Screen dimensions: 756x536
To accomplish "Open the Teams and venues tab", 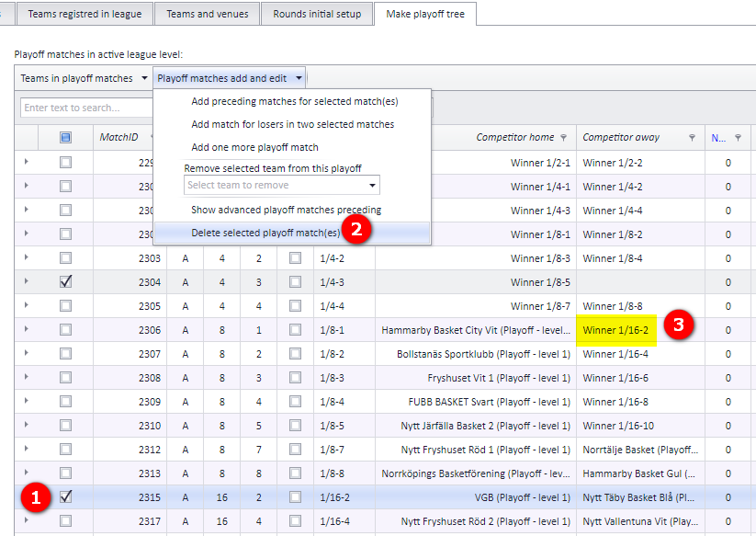I will [x=208, y=14].
